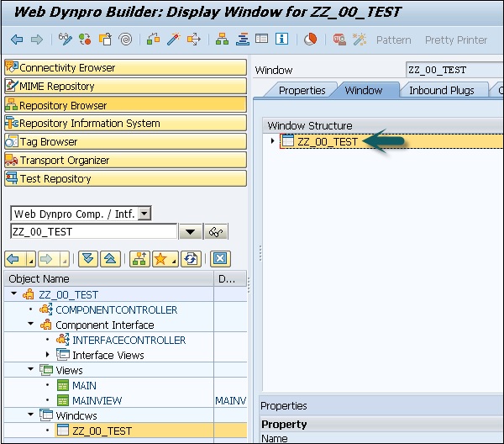Open the Web Dynpro Comp. / Intf. dropdown
Viewport: 504px width, 444px height.
coord(144,214)
